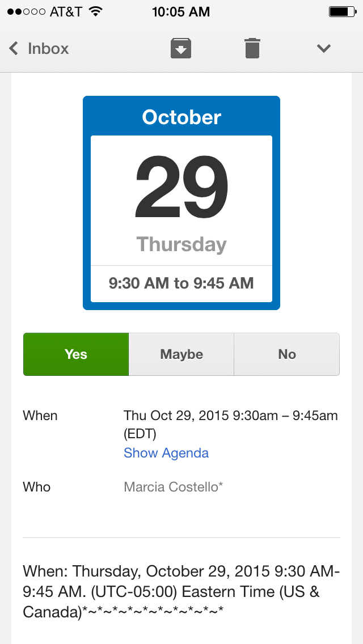
Task: Open the Show Agenda link
Action: pyautogui.click(x=166, y=453)
